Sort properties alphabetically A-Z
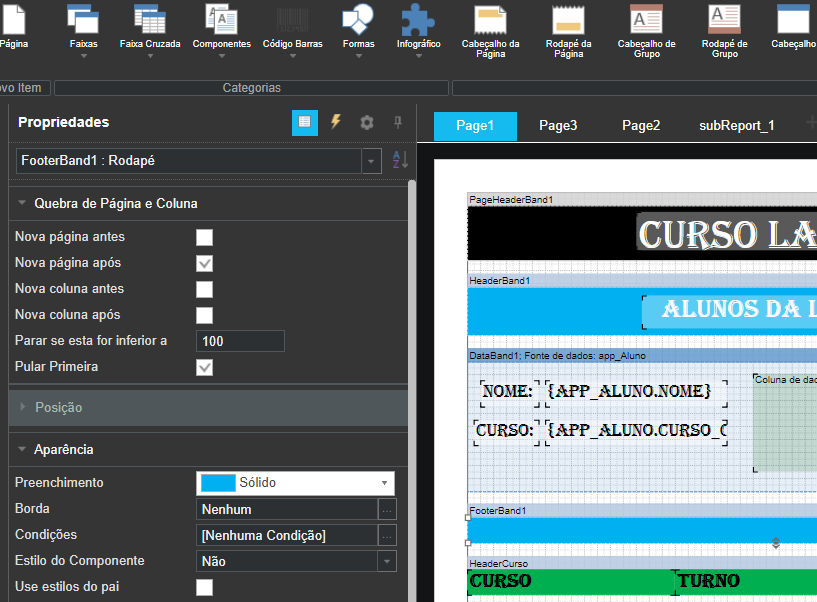This screenshot has height=602, width=817. tap(400, 160)
